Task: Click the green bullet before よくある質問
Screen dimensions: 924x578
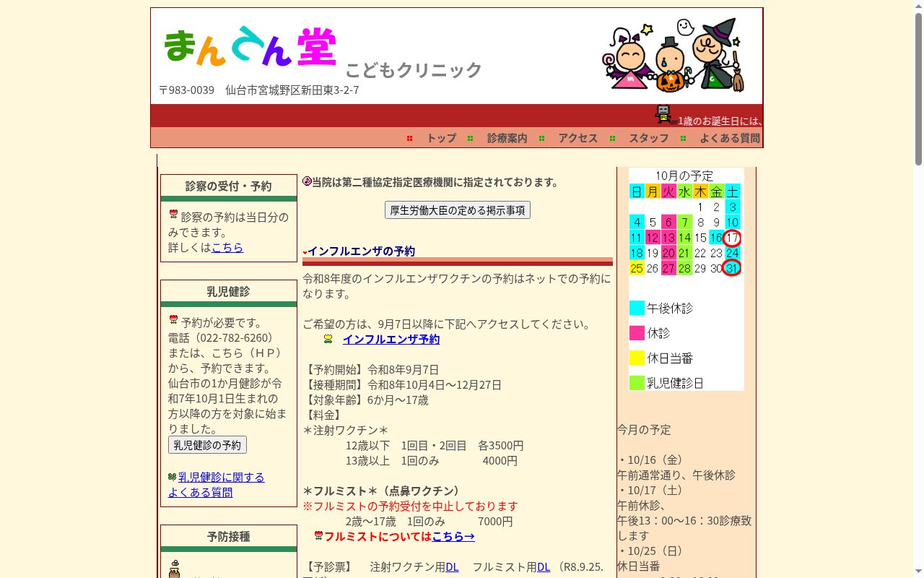Action: (683, 138)
